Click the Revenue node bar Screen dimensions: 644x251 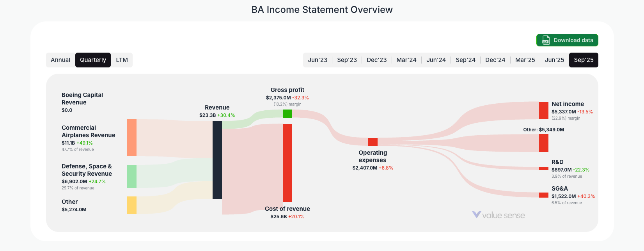tap(217, 160)
